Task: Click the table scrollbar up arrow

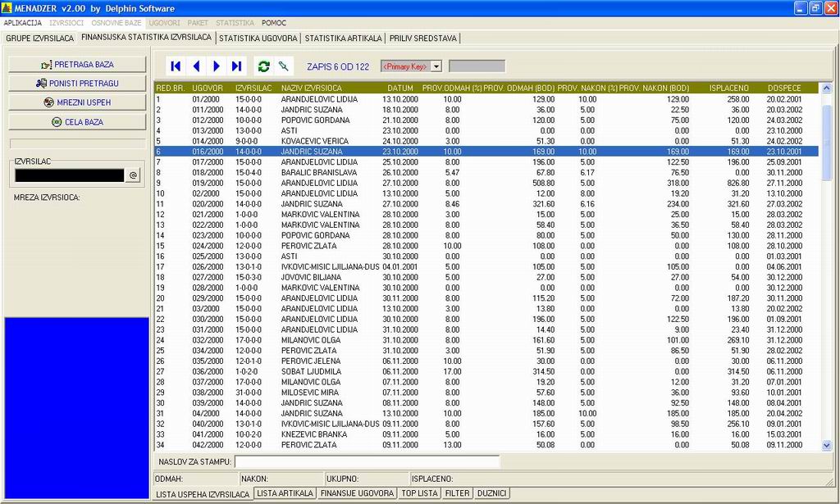Action: coord(827,89)
